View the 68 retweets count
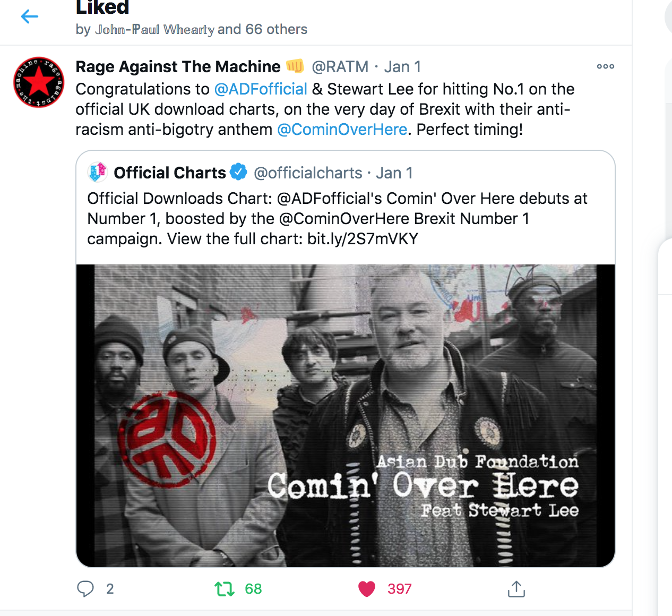 [x=253, y=588]
